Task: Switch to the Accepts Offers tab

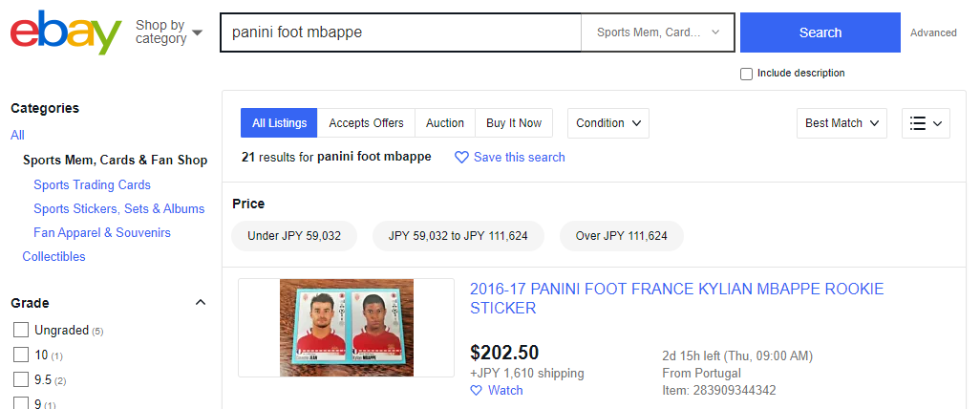Action: [366, 123]
